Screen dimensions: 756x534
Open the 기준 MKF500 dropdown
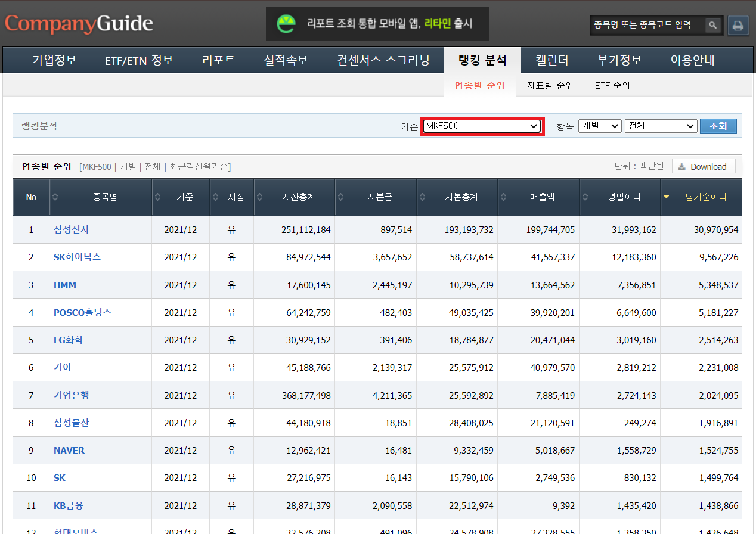tap(482, 126)
